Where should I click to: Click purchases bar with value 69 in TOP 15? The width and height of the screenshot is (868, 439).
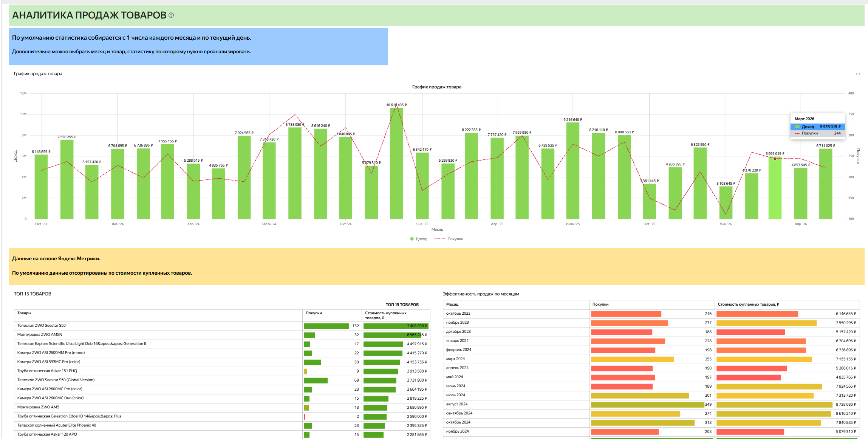pos(316,380)
